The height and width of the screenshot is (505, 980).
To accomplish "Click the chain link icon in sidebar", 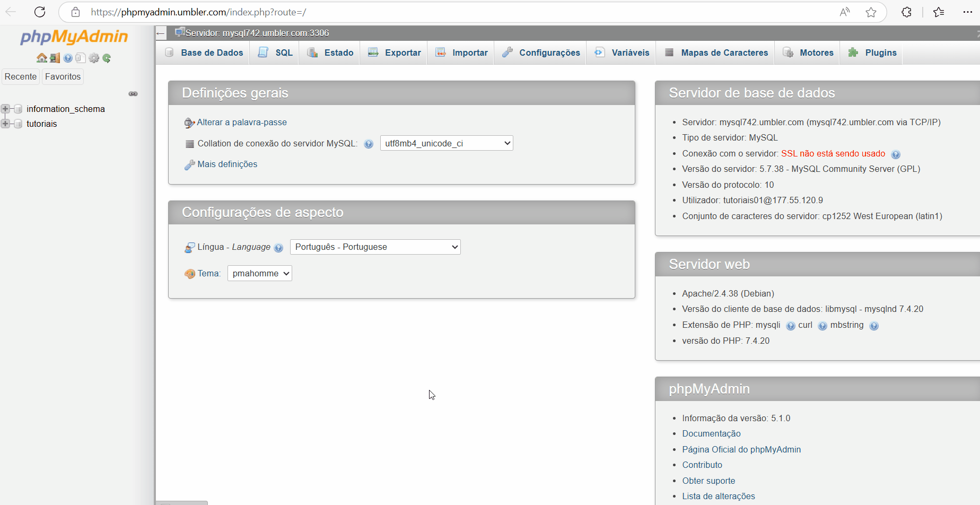I will coord(133,94).
